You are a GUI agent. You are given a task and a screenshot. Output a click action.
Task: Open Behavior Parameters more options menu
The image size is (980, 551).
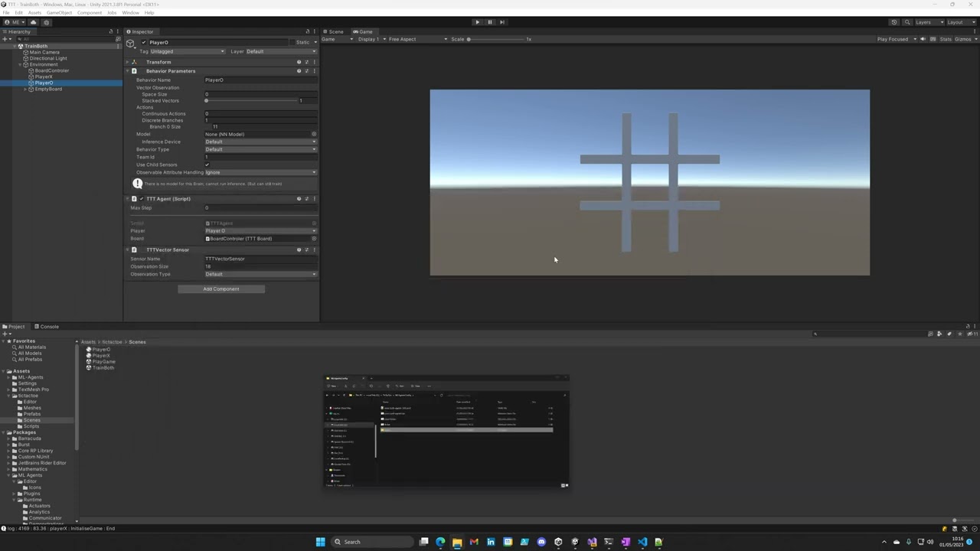(314, 71)
